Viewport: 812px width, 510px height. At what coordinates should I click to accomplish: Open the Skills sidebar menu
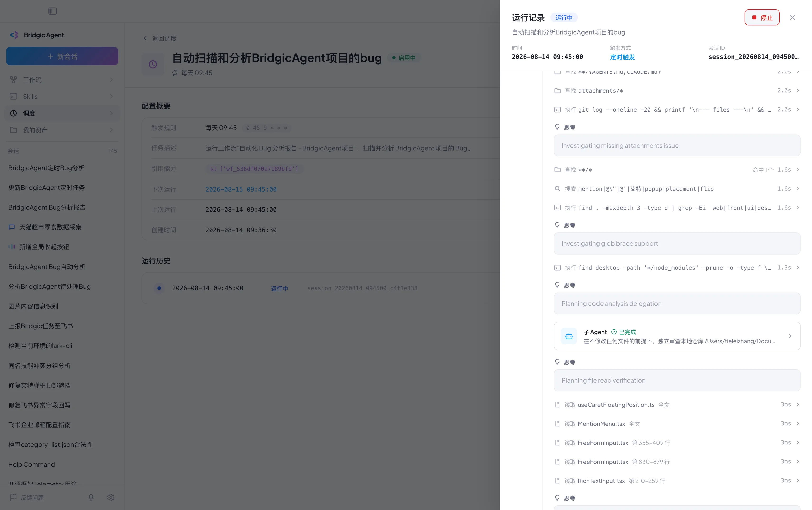[x=62, y=96]
